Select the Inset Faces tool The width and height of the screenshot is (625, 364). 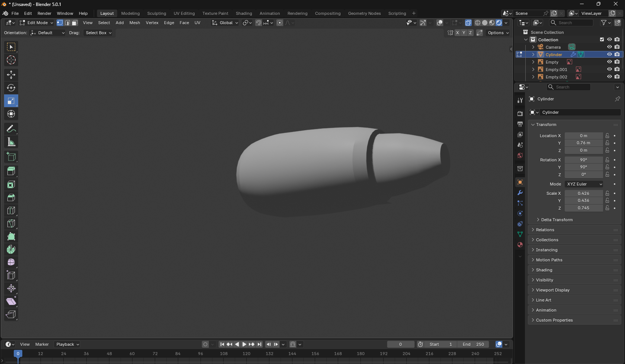pyautogui.click(x=11, y=184)
